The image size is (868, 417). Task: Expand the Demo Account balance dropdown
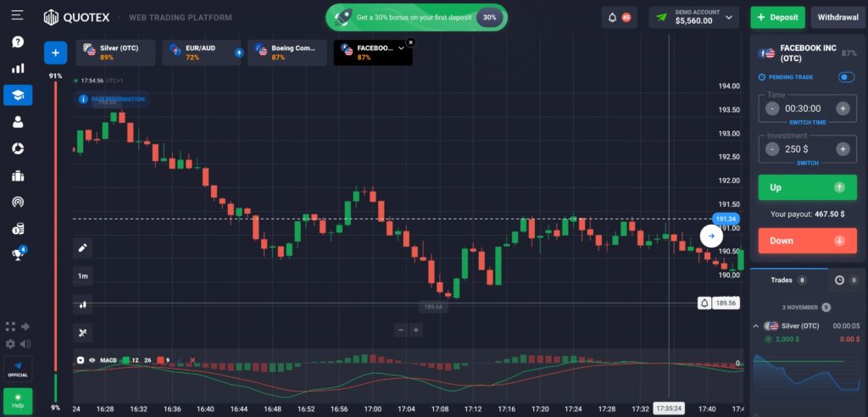click(x=693, y=17)
